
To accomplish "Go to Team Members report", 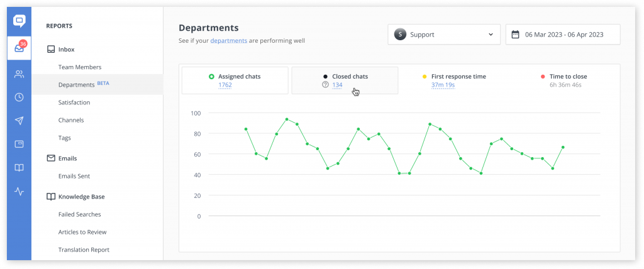I will [80, 67].
